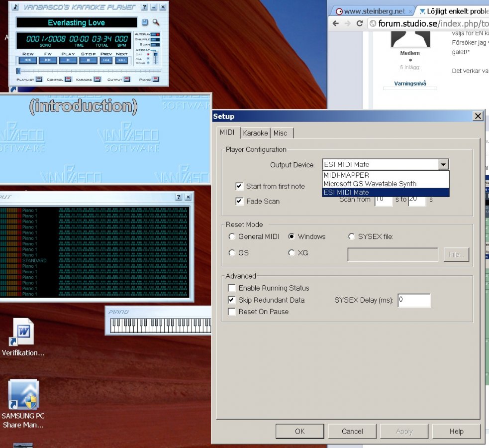
Task: Toggle the Shuffle switch
Action: point(155,40)
